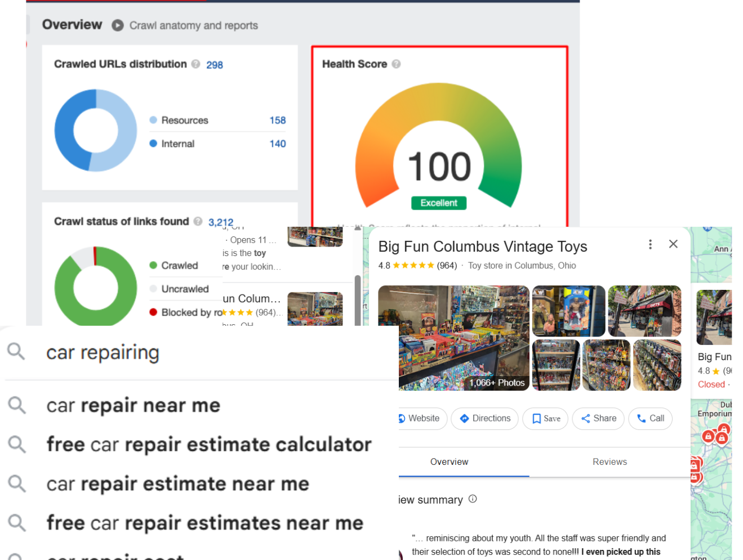Click the results list scrollbar thumb
The width and height of the screenshot is (743, 560).
click(358, 300)
